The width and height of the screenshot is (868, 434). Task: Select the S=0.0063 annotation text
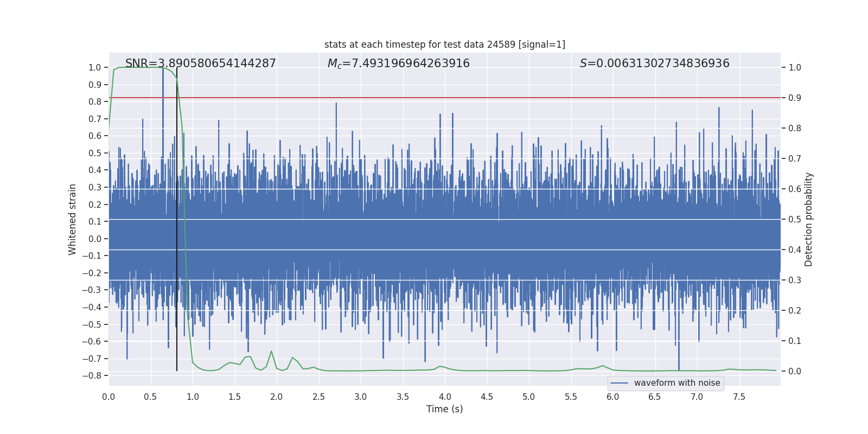[654, 63]
